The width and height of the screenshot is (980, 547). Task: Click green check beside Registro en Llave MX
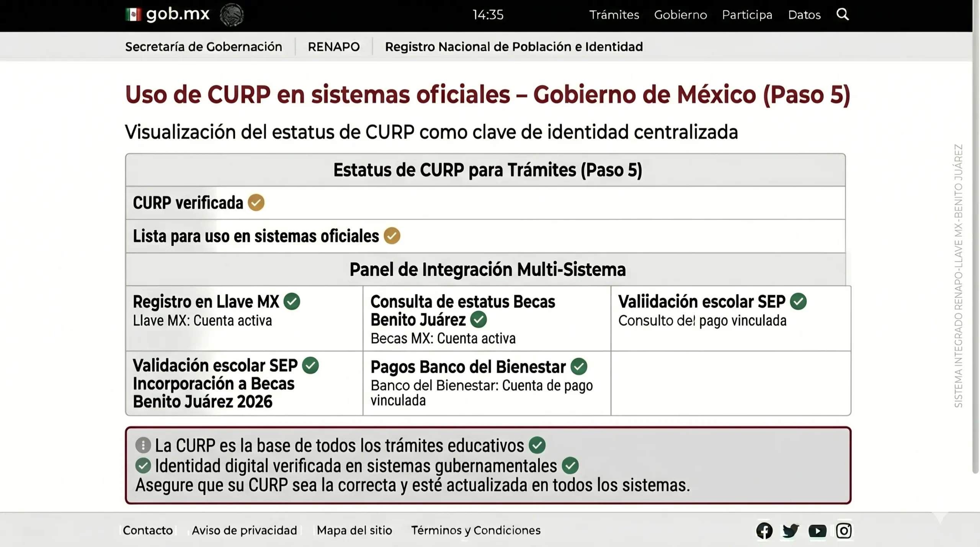click(292, 301)
